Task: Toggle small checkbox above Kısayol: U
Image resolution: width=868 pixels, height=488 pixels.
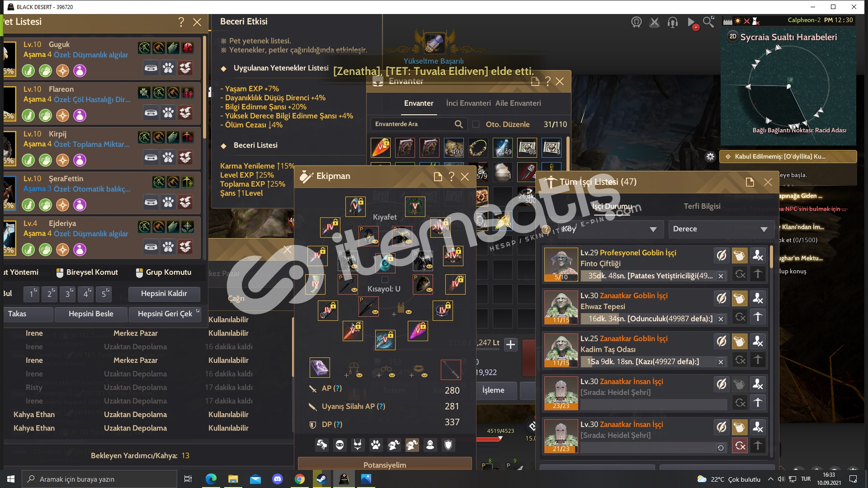Action: [x=385, y=279]
